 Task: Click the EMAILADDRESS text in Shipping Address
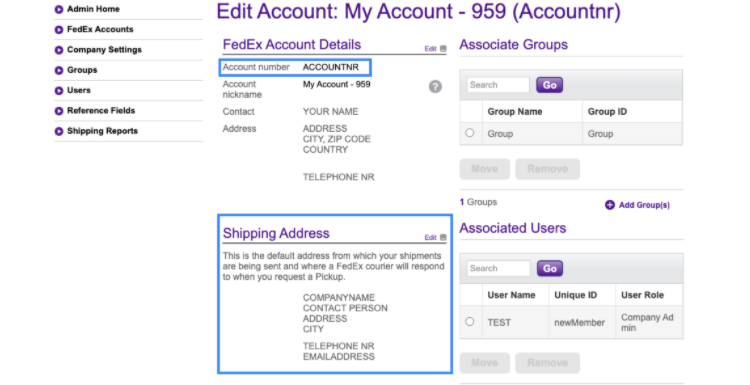[x=339, y=357]
